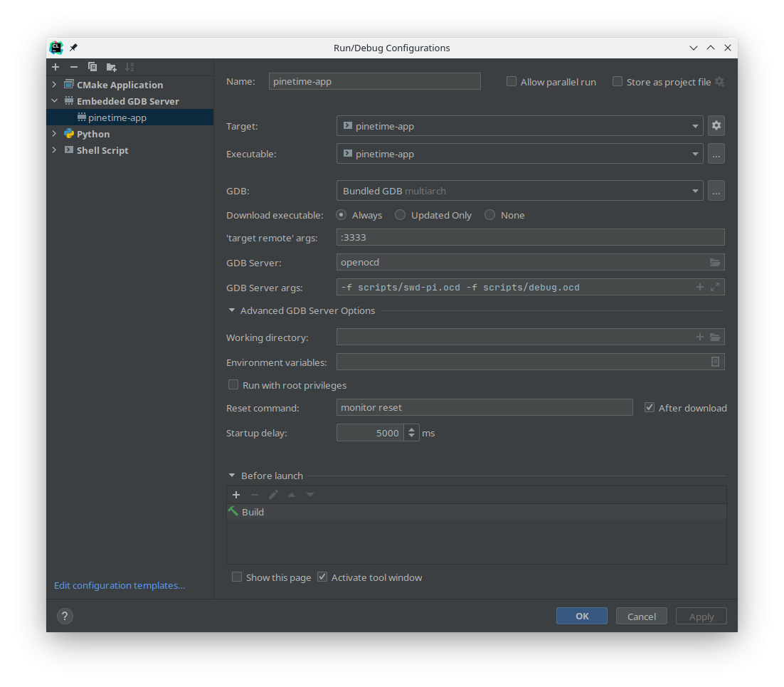Click the Add New Configuration plus icon
This screenshot has height=687, width=784.
(55, 67)
